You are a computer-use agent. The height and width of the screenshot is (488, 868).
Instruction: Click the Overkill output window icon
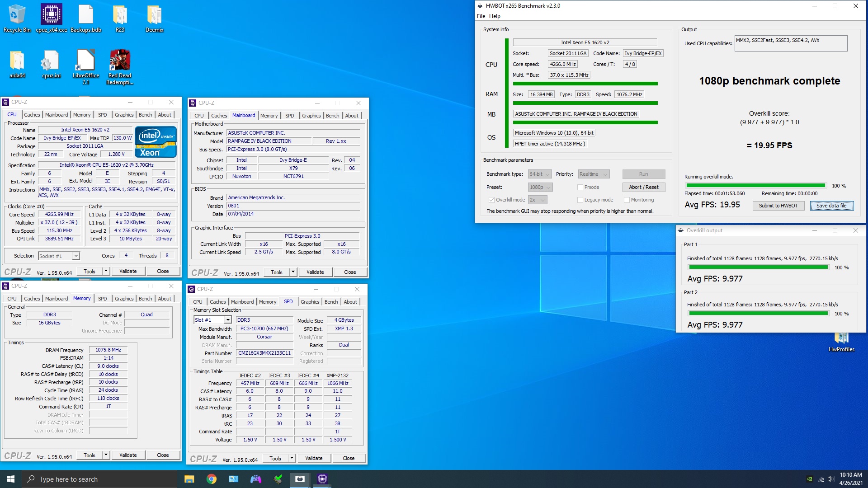coord(681,230)
